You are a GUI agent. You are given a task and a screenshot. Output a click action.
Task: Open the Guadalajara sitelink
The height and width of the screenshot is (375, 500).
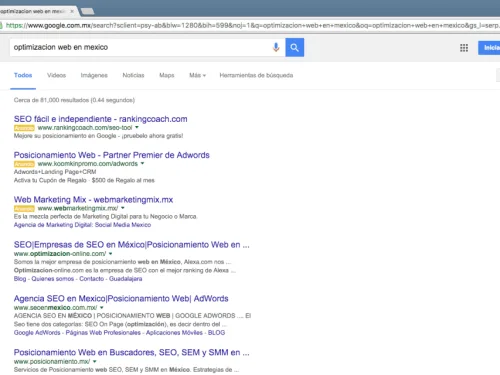pos(126,279)
